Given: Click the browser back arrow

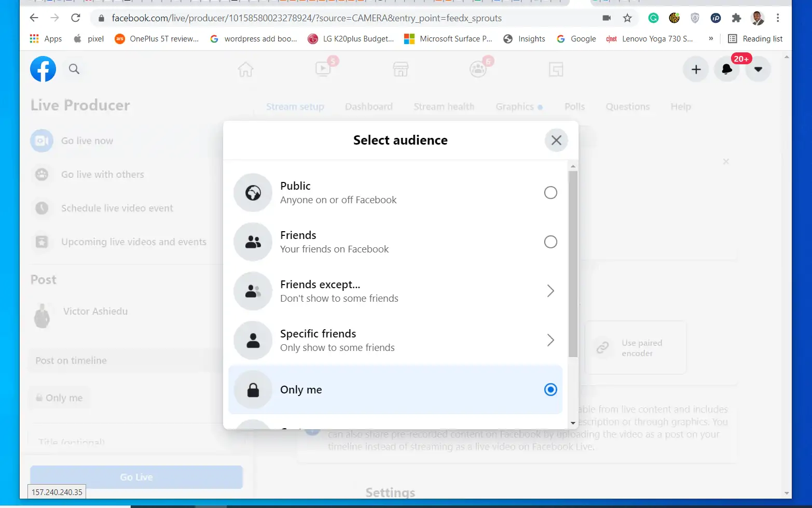Looking at the screenshot, I should (34, 18).
